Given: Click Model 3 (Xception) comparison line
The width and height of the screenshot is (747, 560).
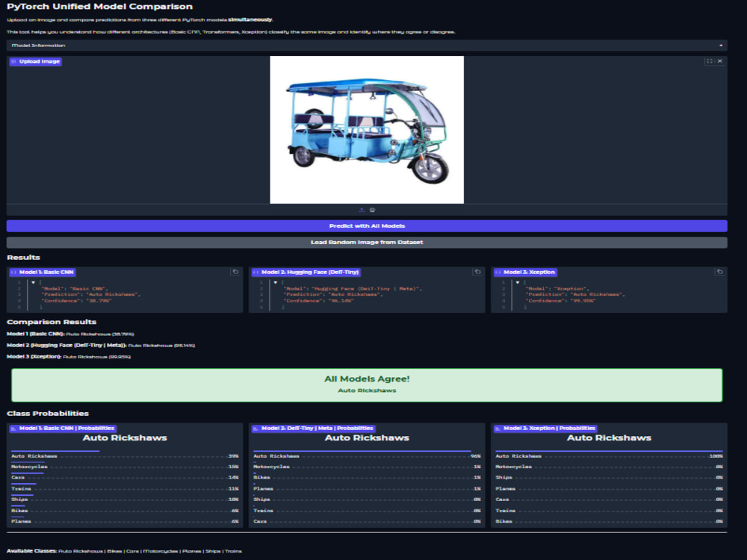Looking at the screenshot, I should (x=69, y=357).
